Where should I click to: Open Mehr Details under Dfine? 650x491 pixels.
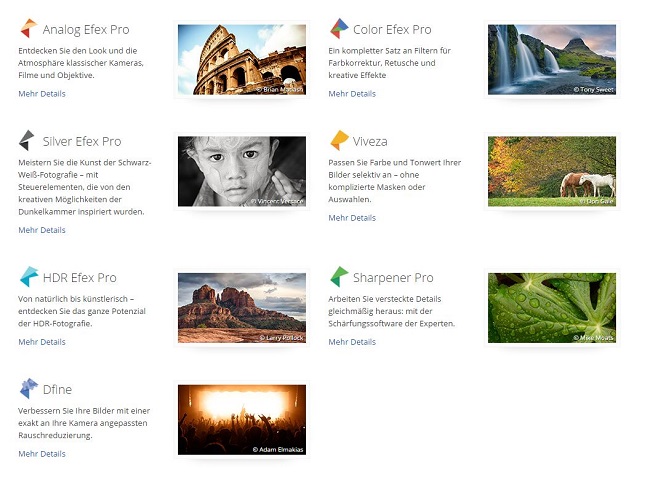(x=42, y=454)
